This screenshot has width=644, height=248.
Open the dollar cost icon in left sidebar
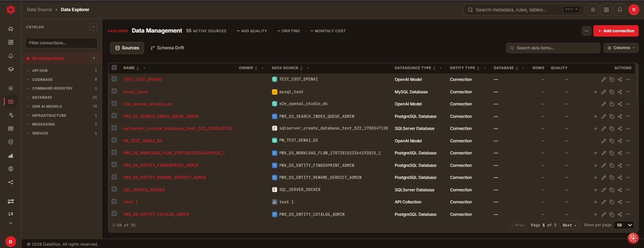11,169
